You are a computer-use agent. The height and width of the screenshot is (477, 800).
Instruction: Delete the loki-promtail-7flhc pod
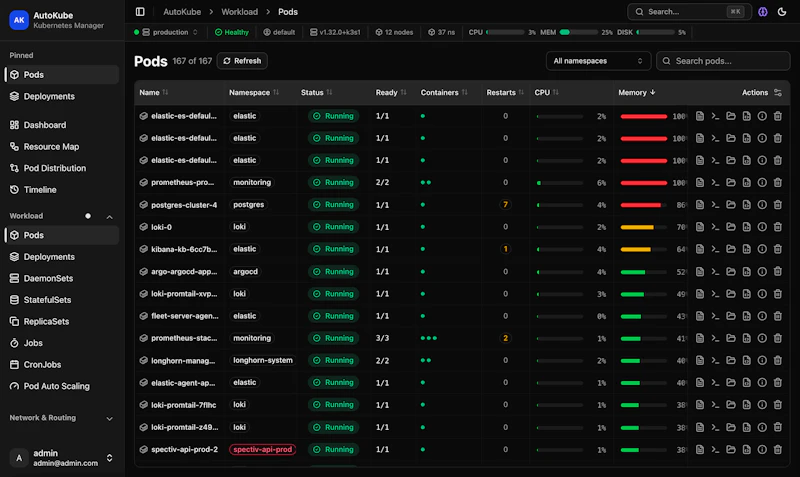point(778,405)
